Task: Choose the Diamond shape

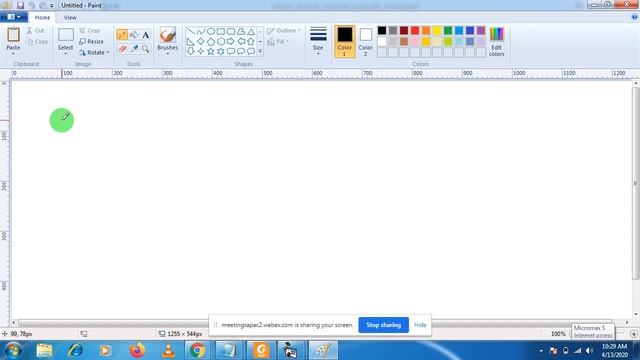Action: click(x=201, y=42)
